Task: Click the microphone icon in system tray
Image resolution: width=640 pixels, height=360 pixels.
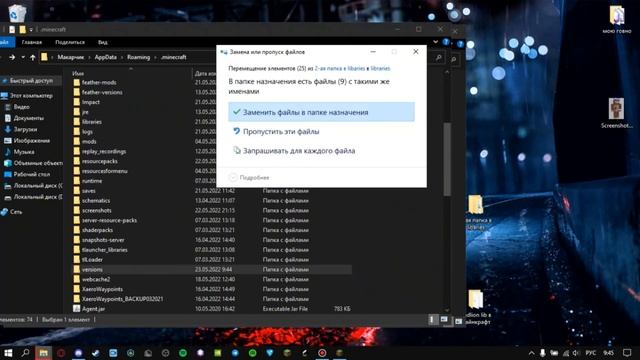Action: point(542,353)
